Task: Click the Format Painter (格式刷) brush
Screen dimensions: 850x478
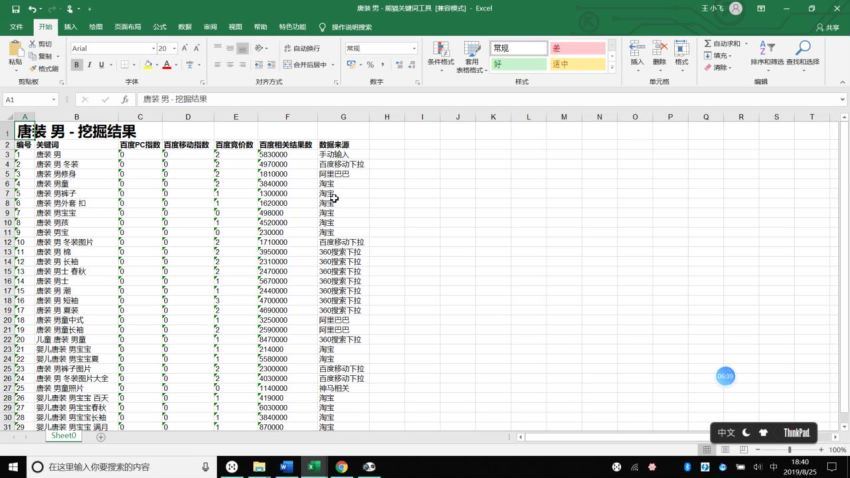Action: [33, 68]
